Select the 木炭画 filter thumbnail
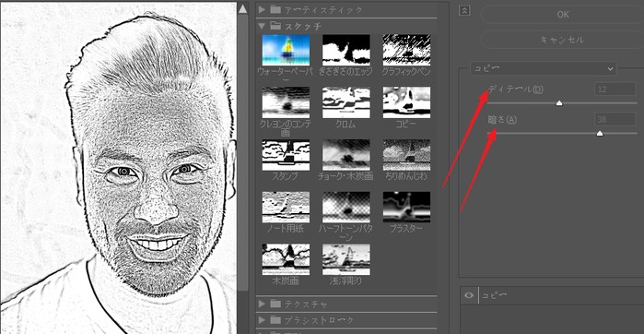The image size is (644, 334). (x=286, y=259)
